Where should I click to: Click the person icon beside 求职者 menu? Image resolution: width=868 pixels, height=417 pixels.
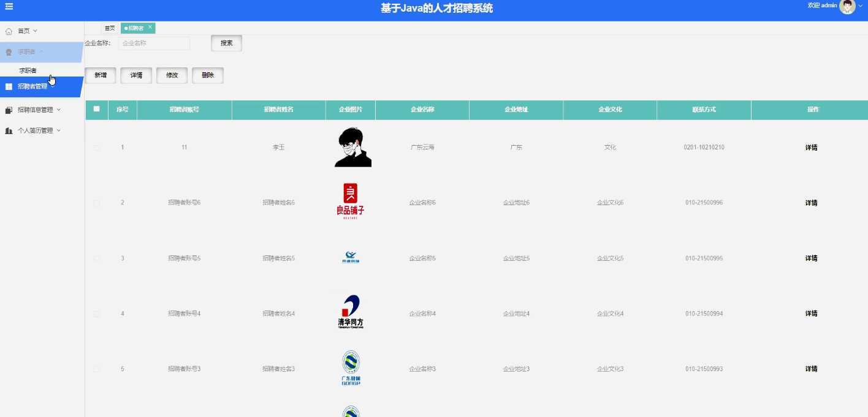(9, 52)
